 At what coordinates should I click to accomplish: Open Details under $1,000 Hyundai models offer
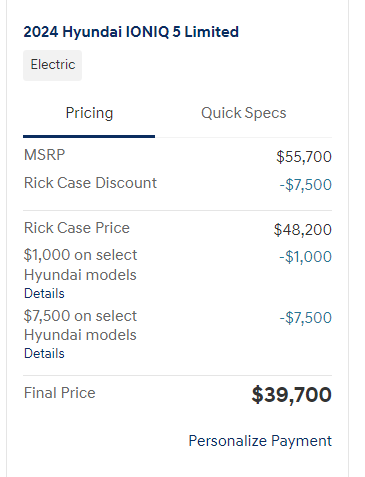click(44, 294)
